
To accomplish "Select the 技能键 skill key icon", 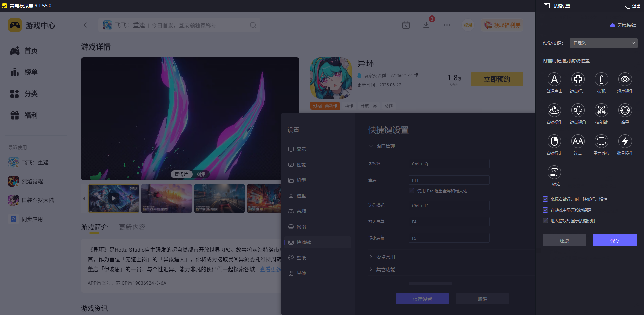I will [601, 110].
